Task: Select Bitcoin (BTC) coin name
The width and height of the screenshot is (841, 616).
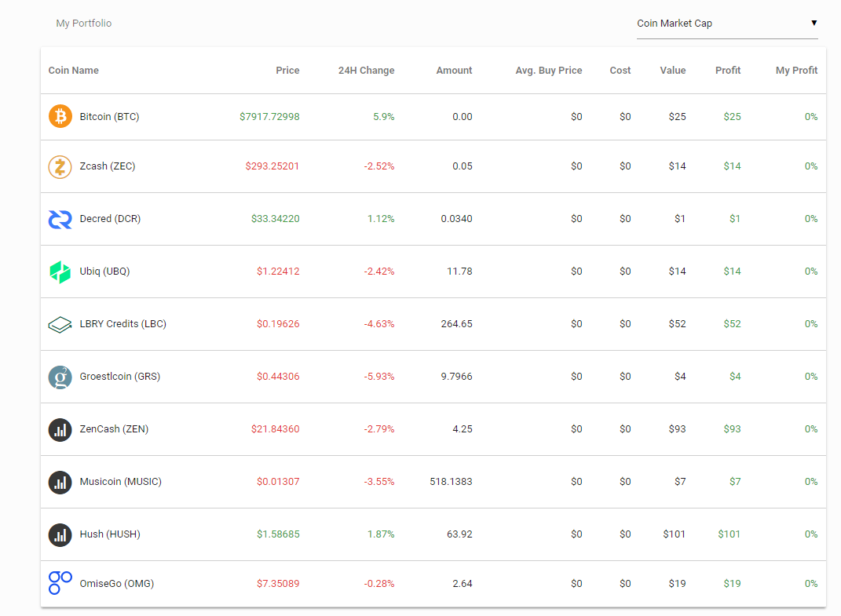Action: click(109, 116)
